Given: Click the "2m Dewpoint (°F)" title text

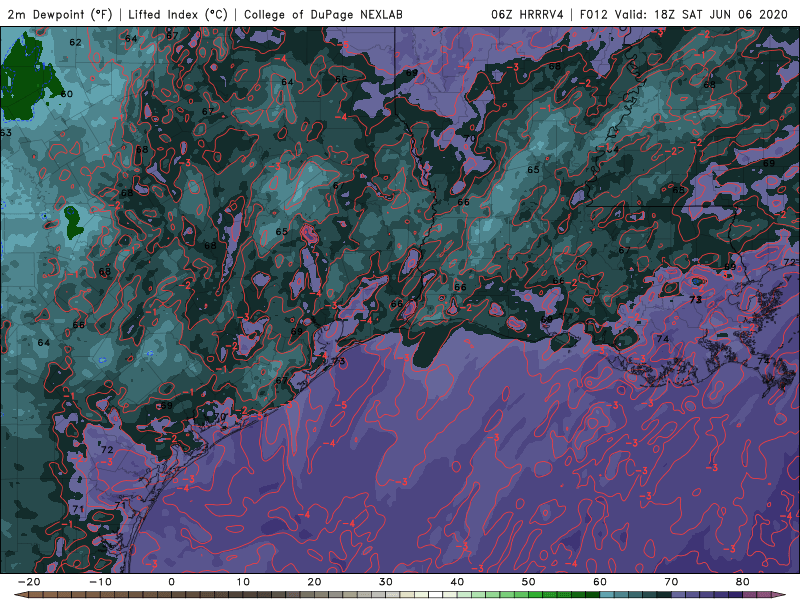Looking at the screenshot, I should [x=60, y=14].
